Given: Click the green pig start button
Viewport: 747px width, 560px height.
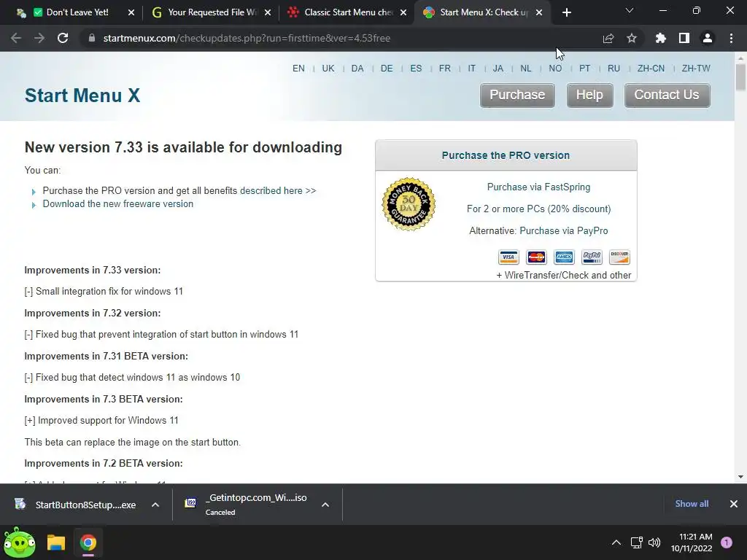Looking at the screenshot, I should click(x=19, y=542).
